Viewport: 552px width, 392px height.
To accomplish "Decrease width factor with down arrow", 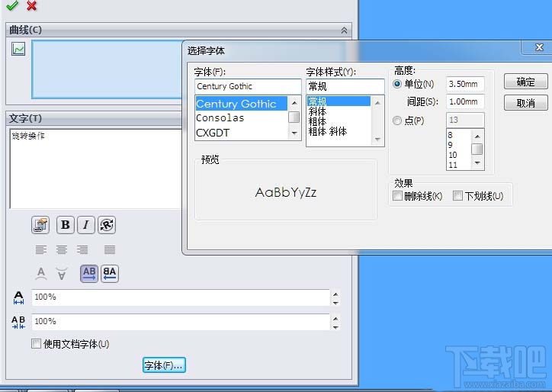I will click(335, 303).
